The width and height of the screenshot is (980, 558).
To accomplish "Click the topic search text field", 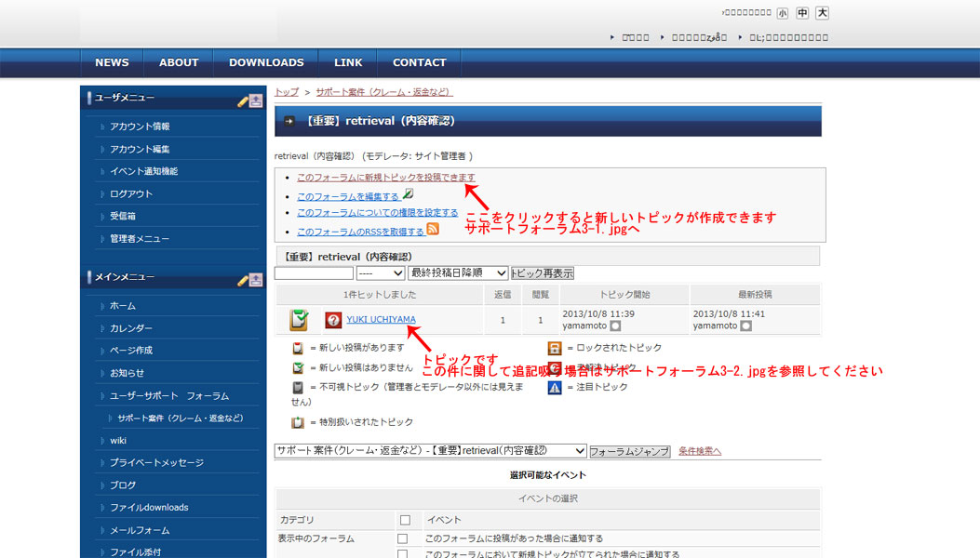I will coord(314,273).
